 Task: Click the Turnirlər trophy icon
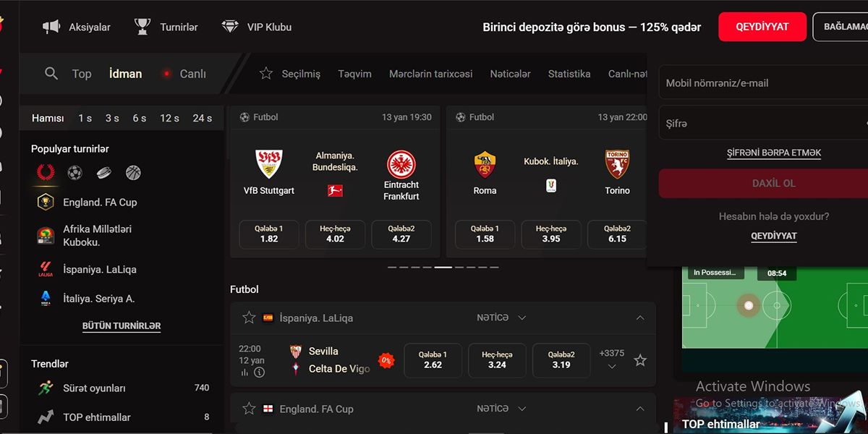tap(142, 27)
